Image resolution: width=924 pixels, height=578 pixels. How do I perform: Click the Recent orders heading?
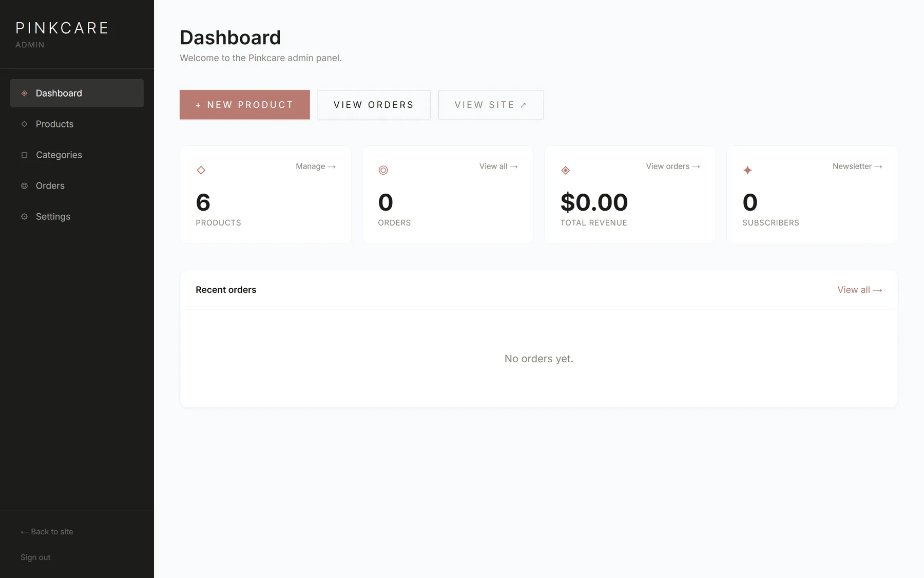[226, 290]
